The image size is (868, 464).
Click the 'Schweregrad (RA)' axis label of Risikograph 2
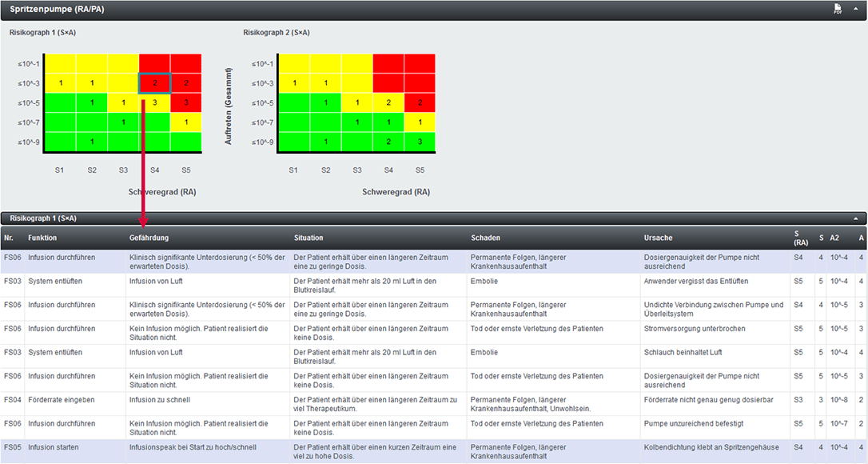pyautogui.click(x=397, y=192)
